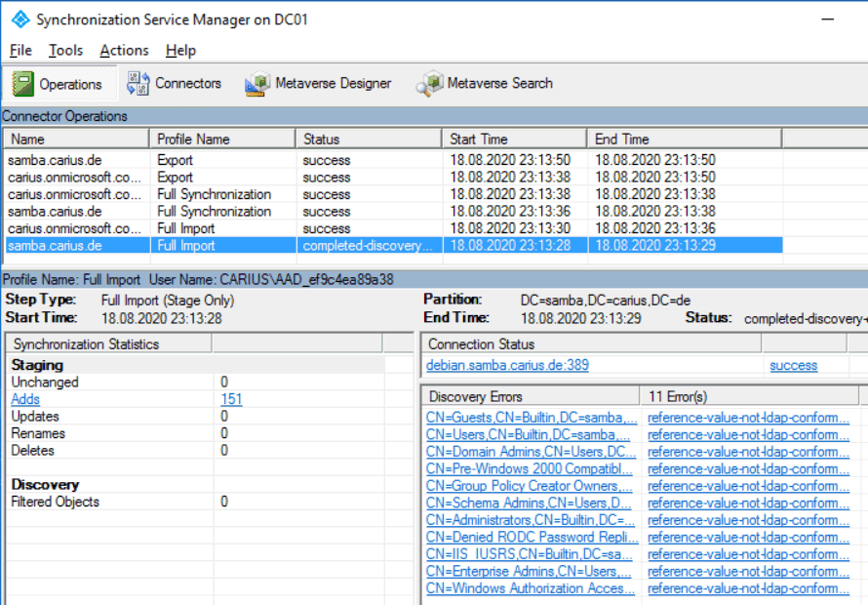This screenshot has height=605, width=868.
Task: Click end time 18.08.2020 23:13:36
Action: (x=655, y=228)
